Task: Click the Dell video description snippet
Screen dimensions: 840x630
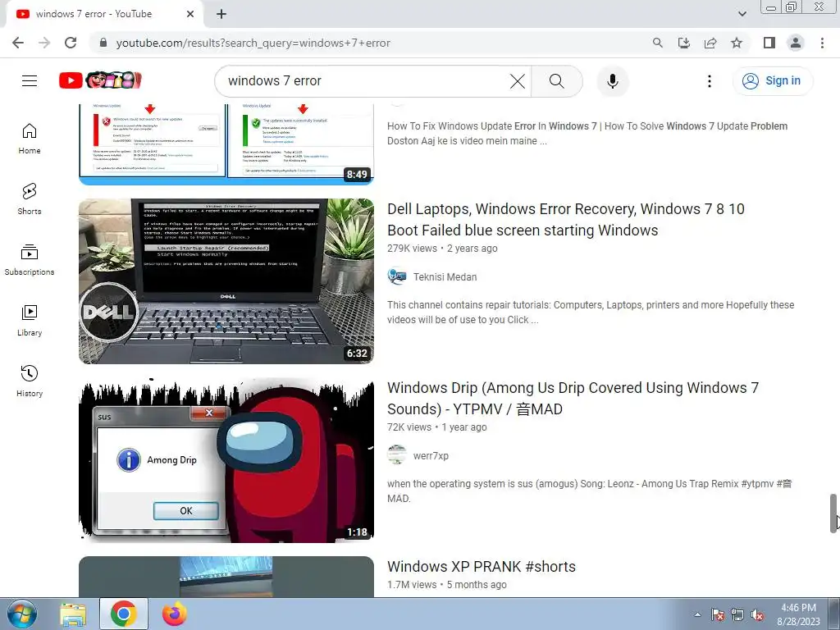Action: pos(591,313)
